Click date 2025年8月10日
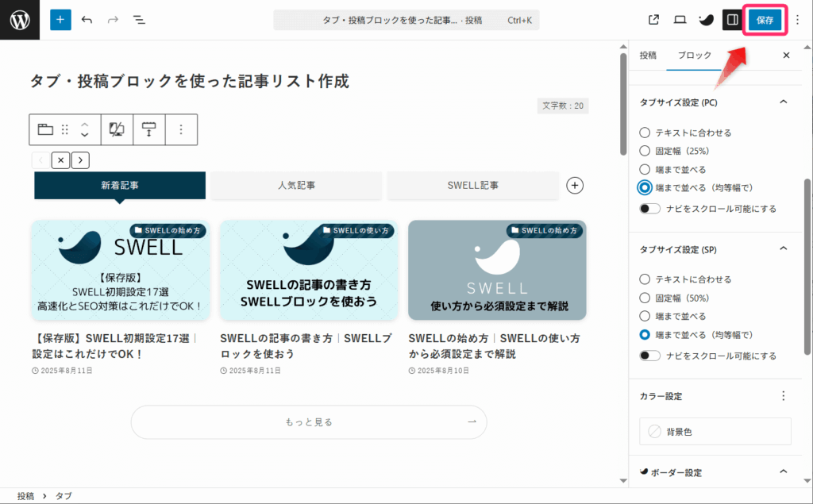This screenshot has height=504, width=813. pyautogui.click(x=438, y=371)
